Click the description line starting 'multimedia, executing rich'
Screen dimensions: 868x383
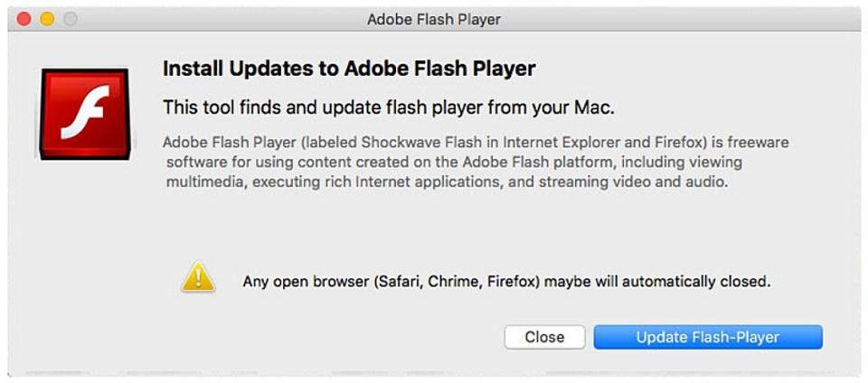coord(446,182)
